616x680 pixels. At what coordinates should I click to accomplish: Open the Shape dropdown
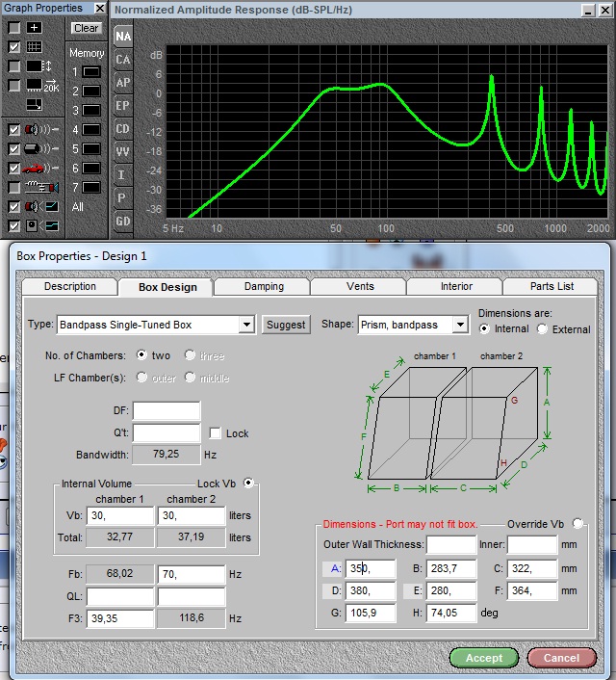460,325
